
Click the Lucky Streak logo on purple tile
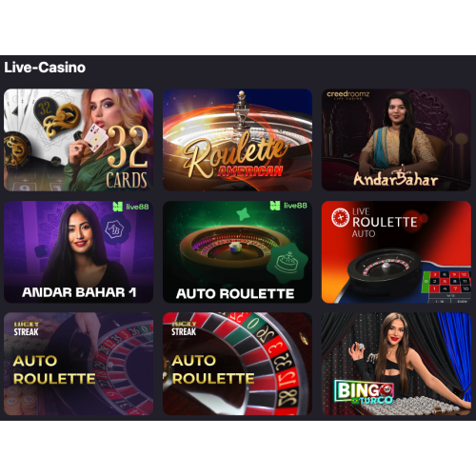(x=26, y=328)
